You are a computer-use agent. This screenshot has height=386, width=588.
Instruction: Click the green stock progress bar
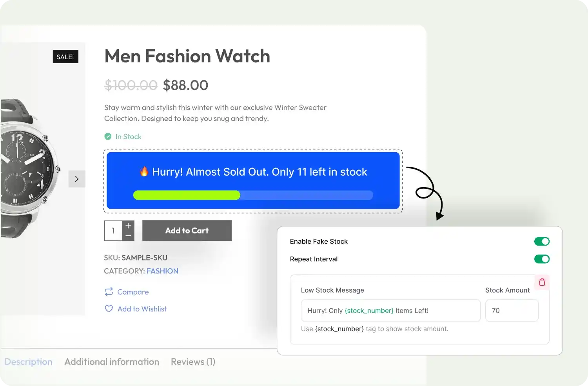pos(187,195)
